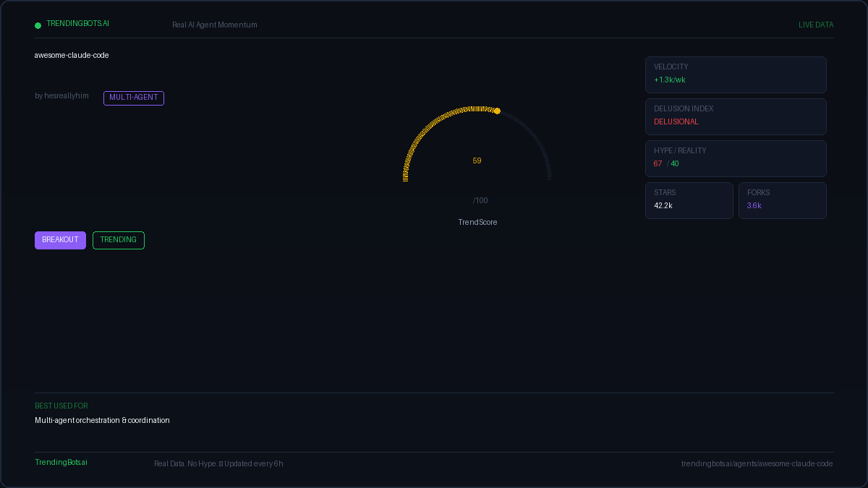Screen dimensions: 868x488
Task: Click the author name hesreallyhim
Action: (67, 95)
